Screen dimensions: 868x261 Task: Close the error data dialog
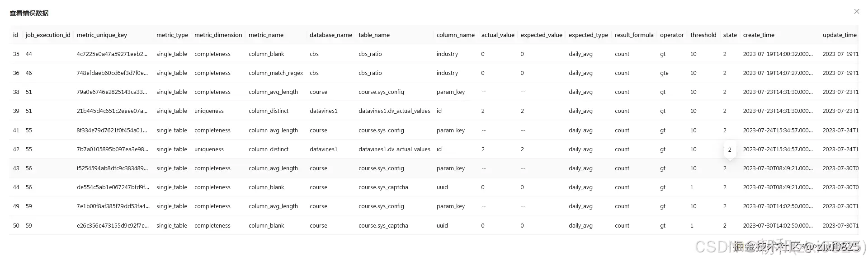(x=856, y=12)
